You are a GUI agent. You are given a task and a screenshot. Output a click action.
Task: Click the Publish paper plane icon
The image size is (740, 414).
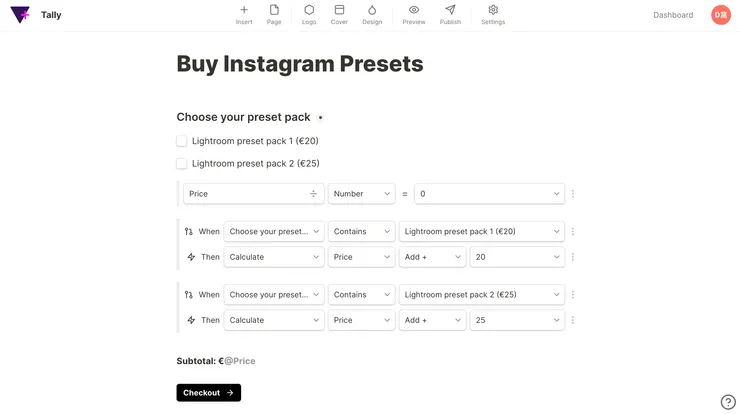450,10
